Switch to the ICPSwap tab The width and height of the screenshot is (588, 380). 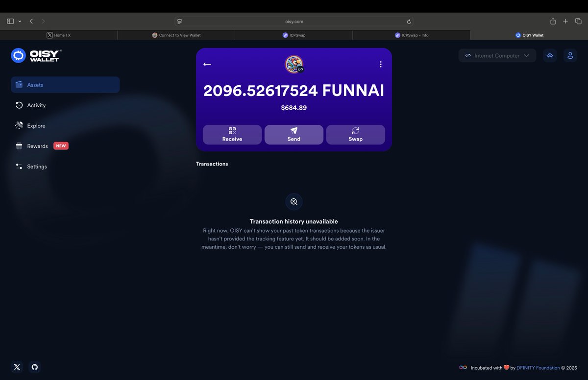294,35
